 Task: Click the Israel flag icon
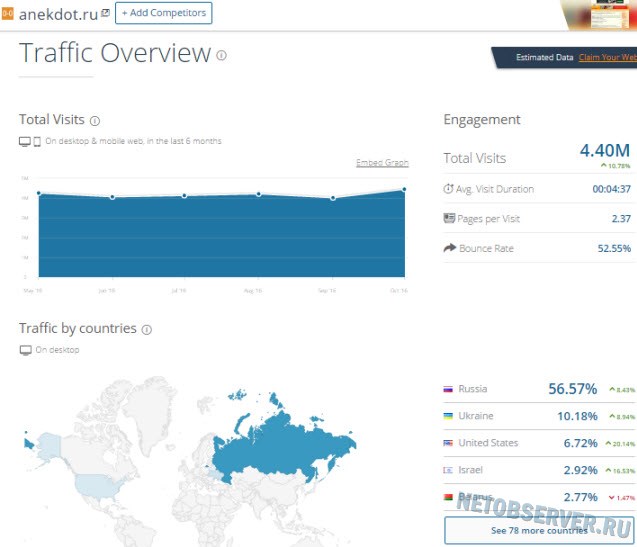[448, 470]
